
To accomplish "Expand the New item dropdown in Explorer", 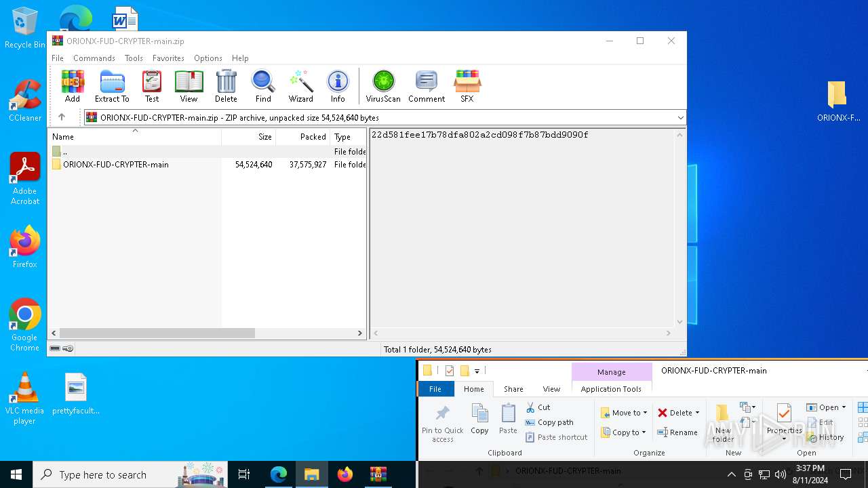I will click(x=748, y=407).
